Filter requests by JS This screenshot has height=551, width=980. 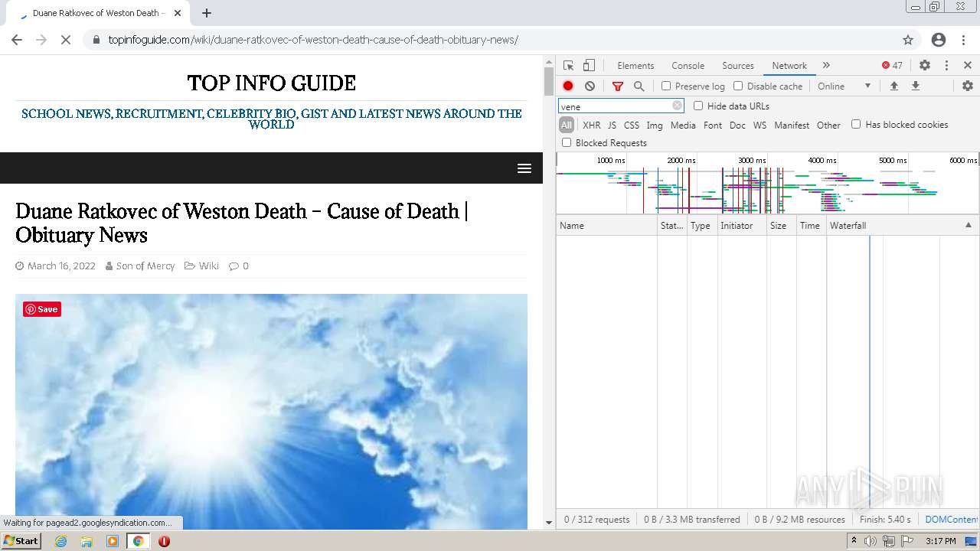point(612,126)
